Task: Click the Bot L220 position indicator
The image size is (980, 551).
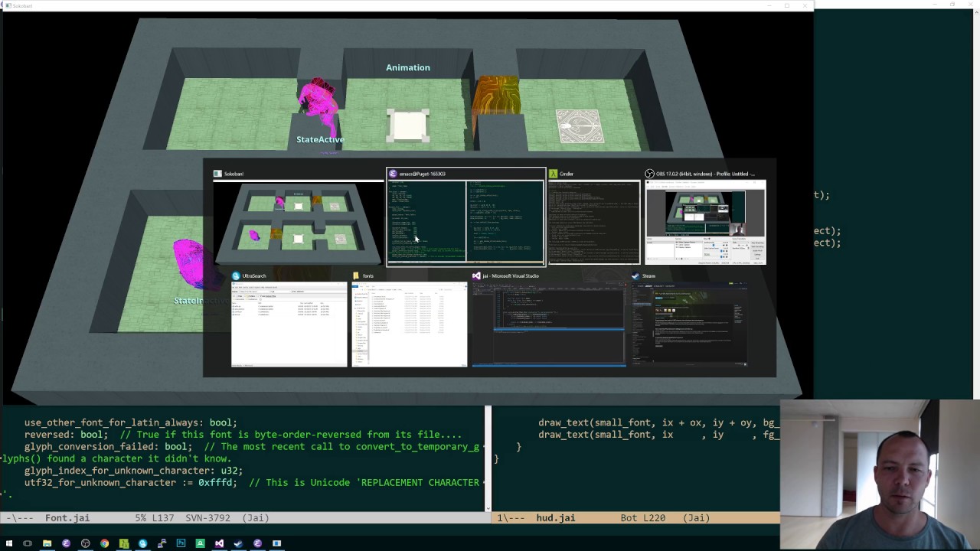Action: pos(642,518)
